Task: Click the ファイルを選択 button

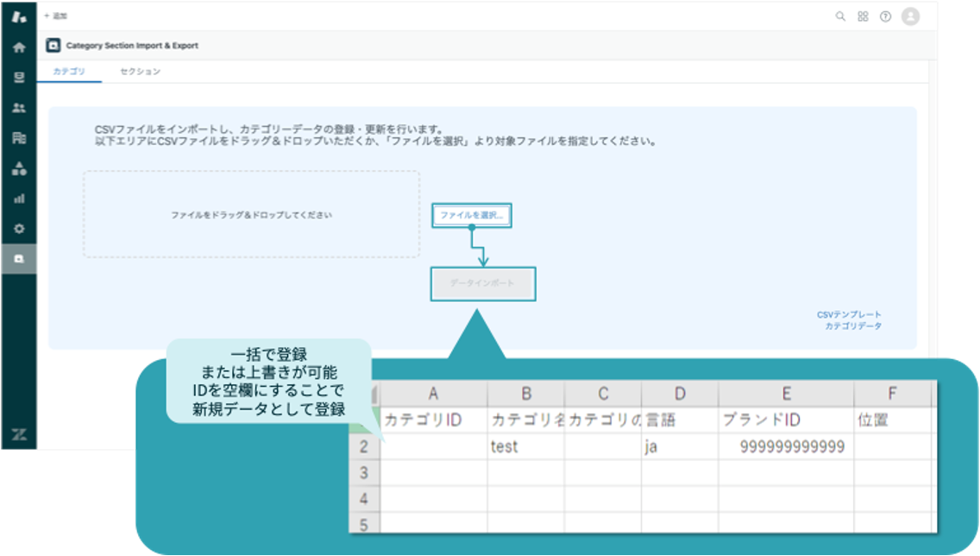Action: (x=471, y=215)
